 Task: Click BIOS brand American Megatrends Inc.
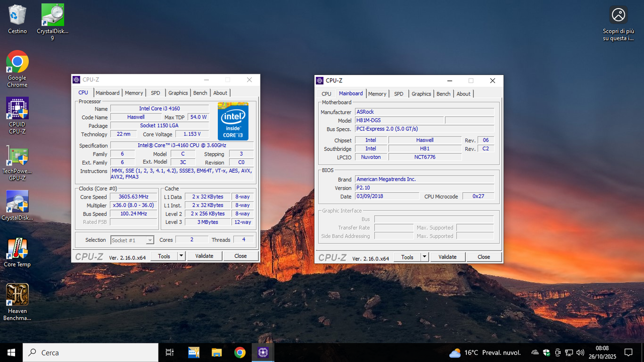[424, 179]
